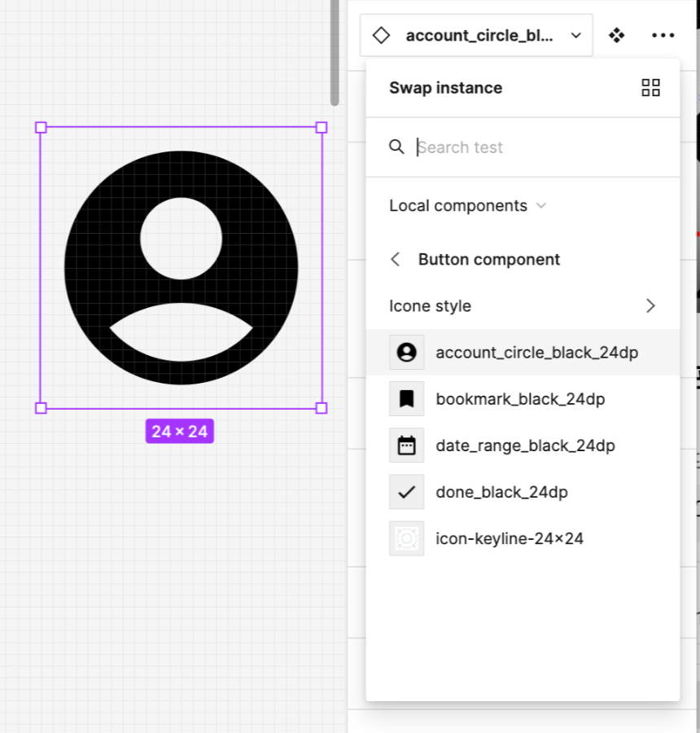Click the account circle icon thumbnail
700x733 pixels.
coord(406,352)
